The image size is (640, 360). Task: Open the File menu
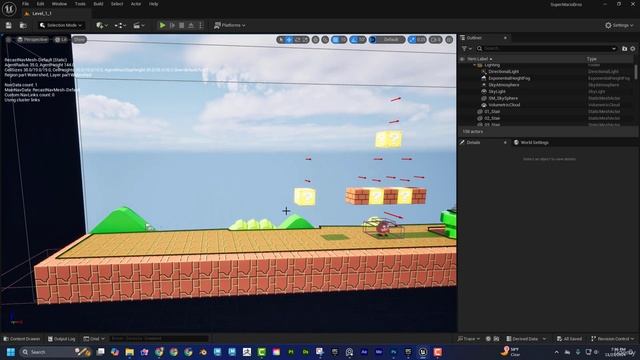pos(25,4)
